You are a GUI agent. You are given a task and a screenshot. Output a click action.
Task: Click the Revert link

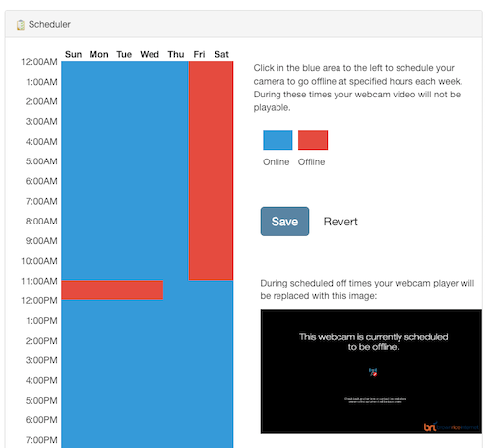(x=340, y=222)
